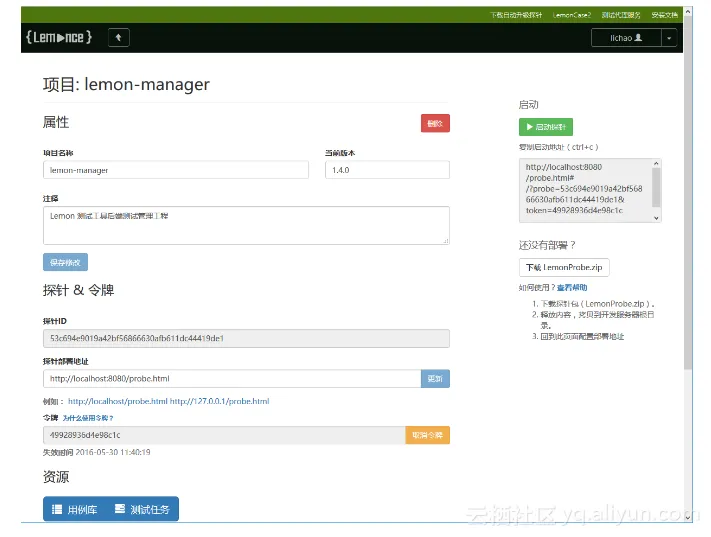The image size is (711, 537).
Task: Open LemonCase2 in the top menu
Action: (x=573, y=15)
